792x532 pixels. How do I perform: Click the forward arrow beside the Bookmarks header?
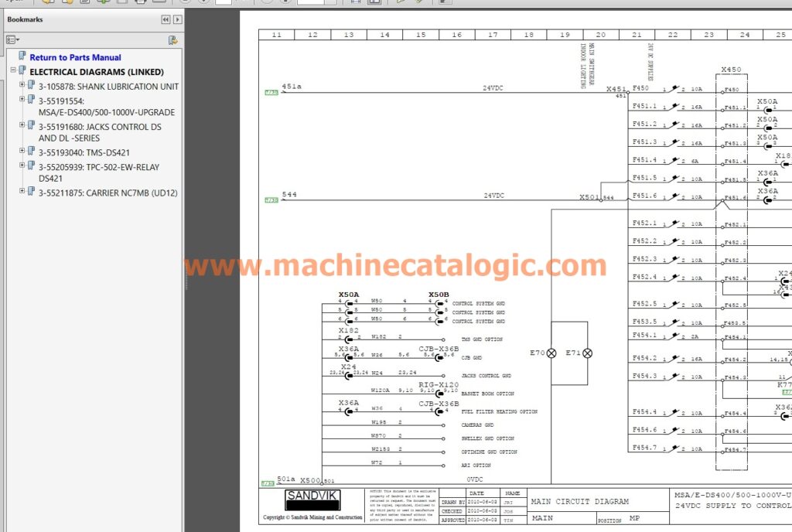coord(177,19)
